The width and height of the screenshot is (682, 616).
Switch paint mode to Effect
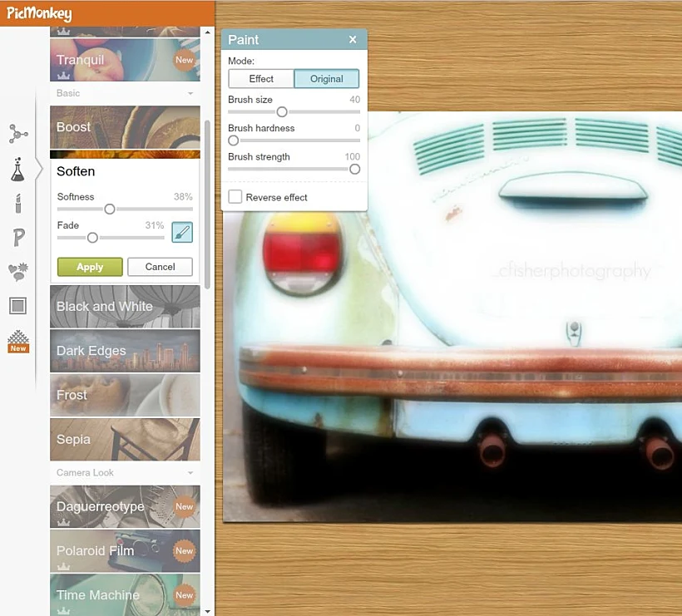point(261,79)
